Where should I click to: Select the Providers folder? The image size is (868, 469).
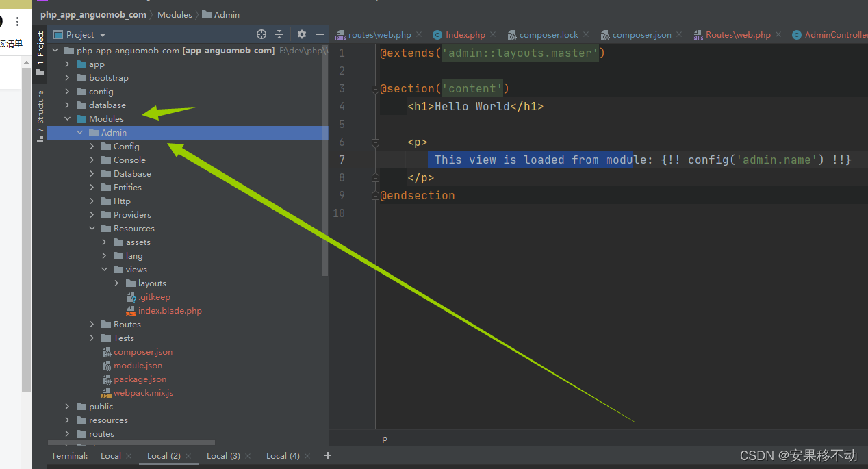[x=132, y=215]
